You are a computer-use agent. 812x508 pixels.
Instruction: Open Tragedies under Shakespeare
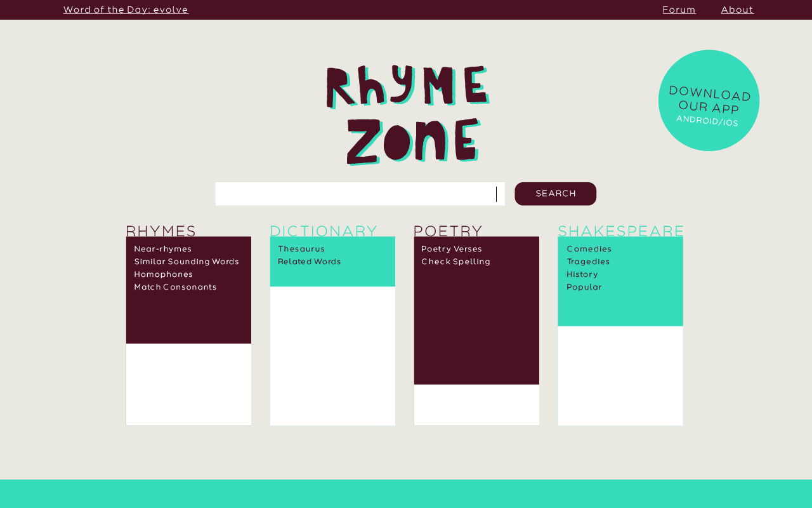(588, 261)
